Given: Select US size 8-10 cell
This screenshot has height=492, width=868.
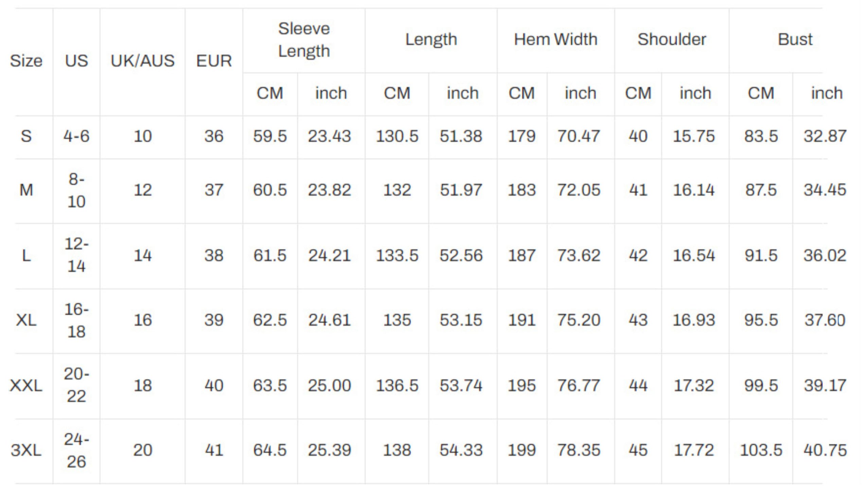Looking at the screenshot, I should pyautogui.click(x=76, y=190).
